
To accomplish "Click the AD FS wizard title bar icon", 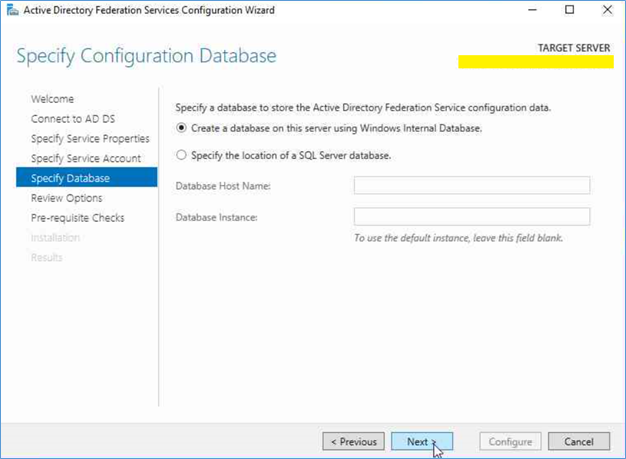I will point(12,10).
